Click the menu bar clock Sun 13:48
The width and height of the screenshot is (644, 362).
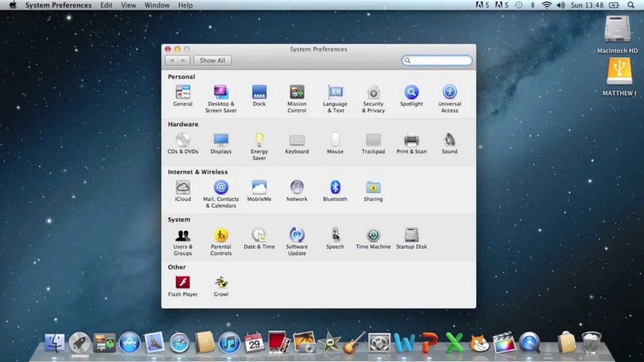(x=587, y=5)
